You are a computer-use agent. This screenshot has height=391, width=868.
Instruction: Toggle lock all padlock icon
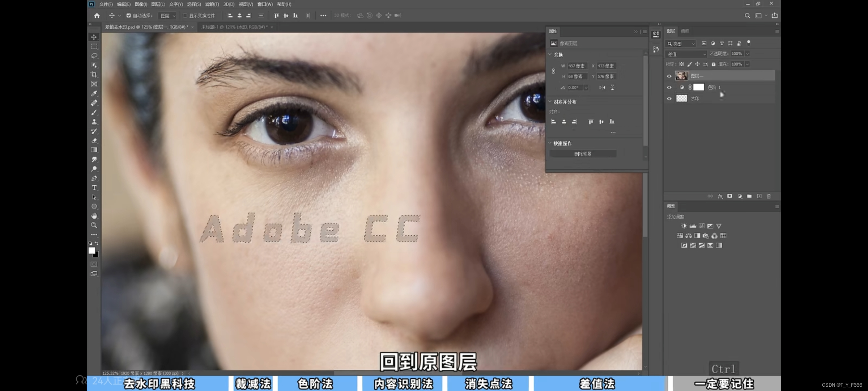(713, 64)
